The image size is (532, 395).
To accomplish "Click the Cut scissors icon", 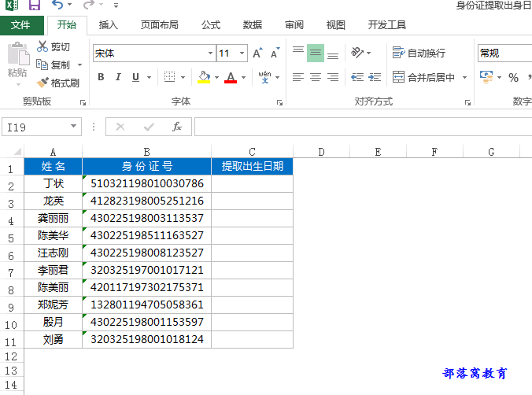I will [x=42, y=47].
